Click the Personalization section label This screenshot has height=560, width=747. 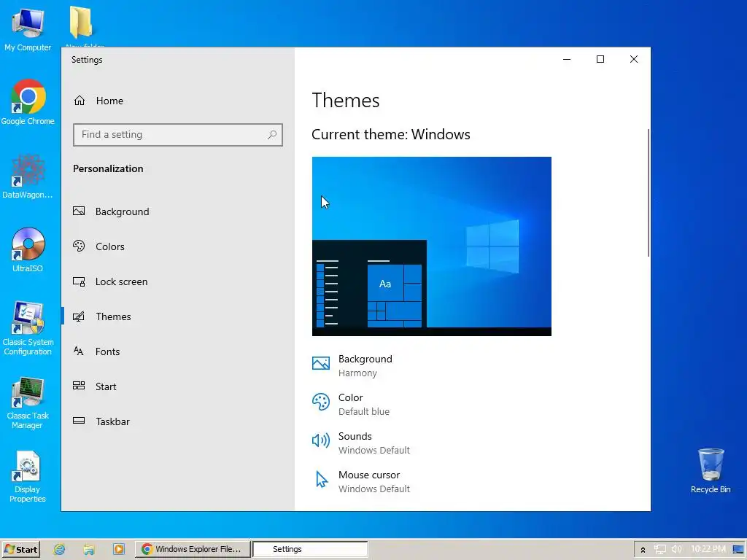pyautogui.click(x=108, y=168)
